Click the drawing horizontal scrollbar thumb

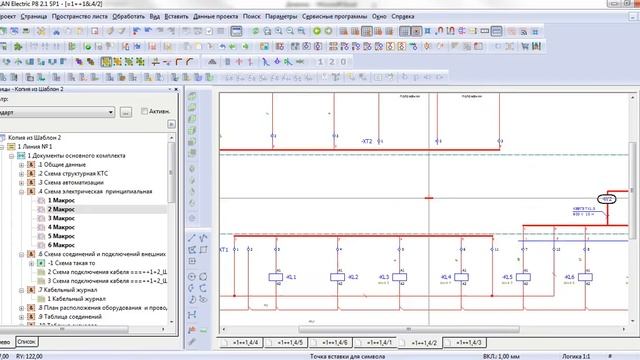[x=409, y=329]
